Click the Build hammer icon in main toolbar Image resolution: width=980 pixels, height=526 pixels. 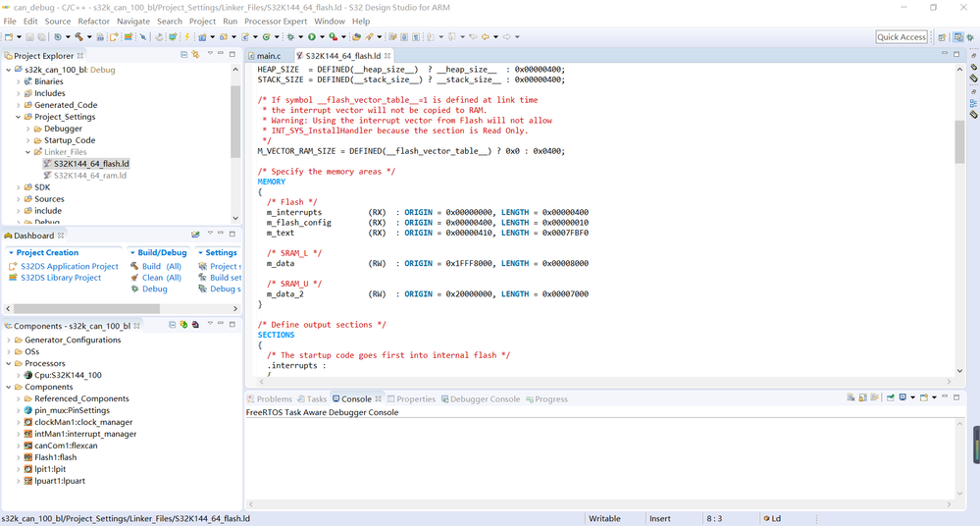pos(78,37)
